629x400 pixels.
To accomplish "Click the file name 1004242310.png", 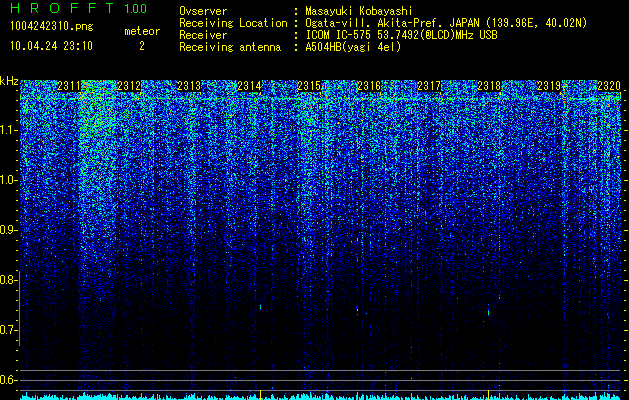I will click(52, 26).
